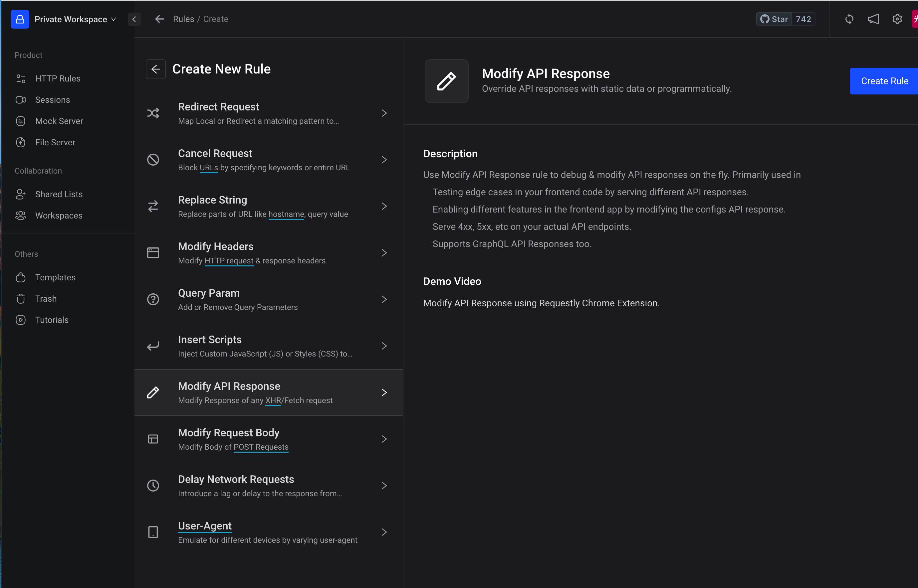Click the Create Rule button
This screenshot has width=918, height=588.
pos(884,81)
